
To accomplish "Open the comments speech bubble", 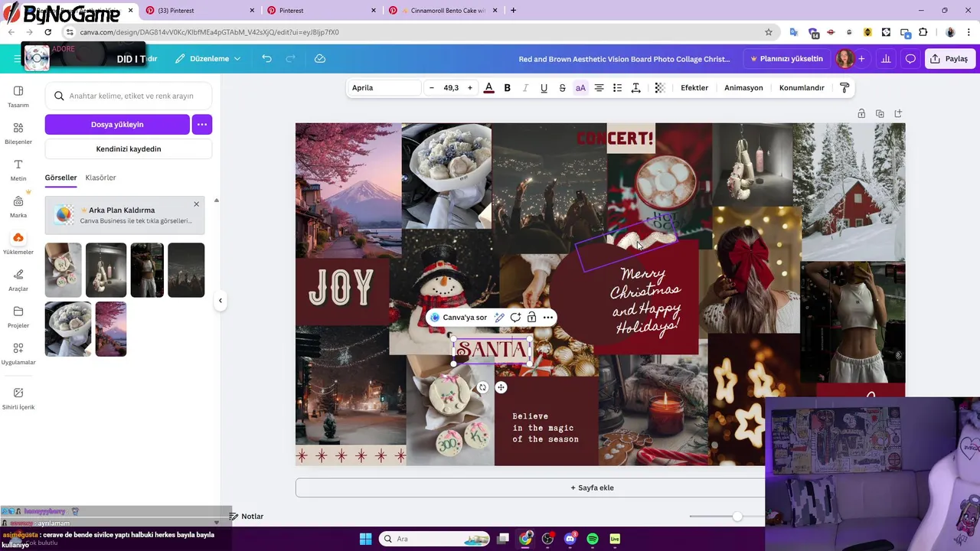I will 910,59.
